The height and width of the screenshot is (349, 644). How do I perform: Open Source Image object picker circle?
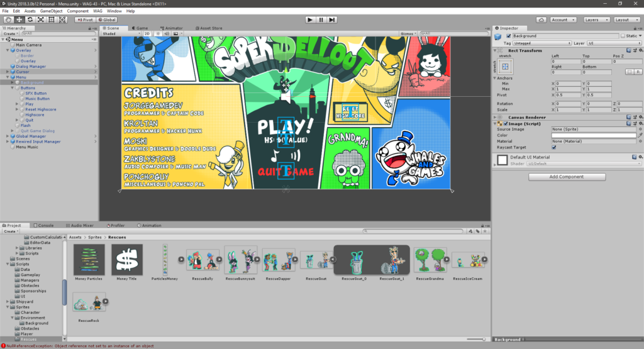tap(640, 129)
